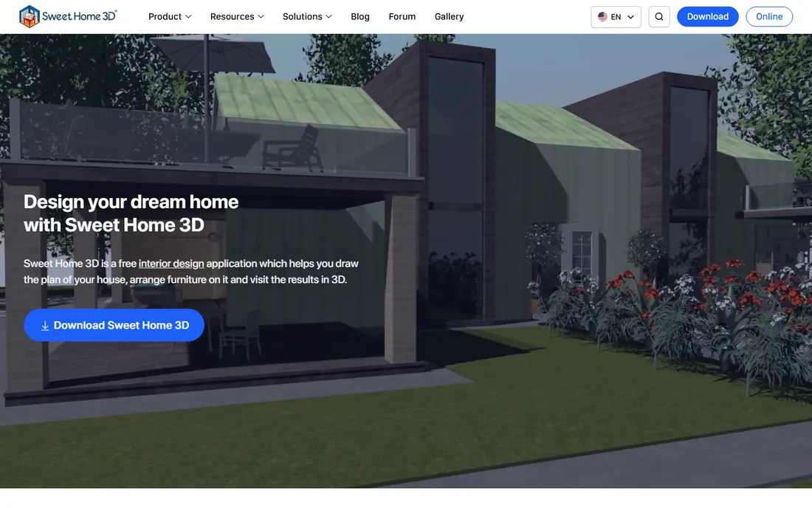Expand the Resources menu
Viewport: 812px width, 508px height.
237,16
